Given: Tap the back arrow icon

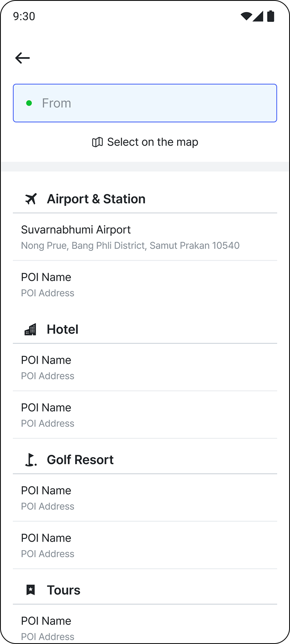Looking at the screenshot, I should coord(22,58).
